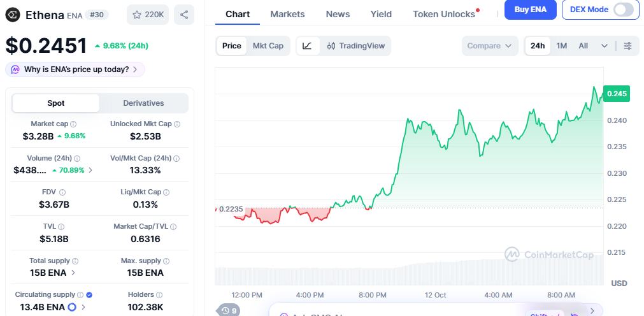The image size is (644, 316).
Task: Expand more time range options chevron
Action: 604,46
